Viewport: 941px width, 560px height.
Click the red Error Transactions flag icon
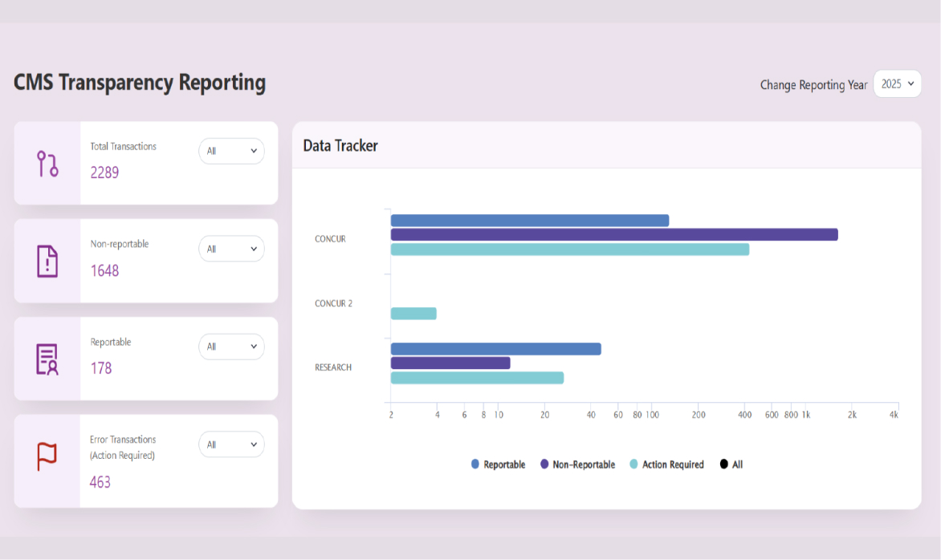click(47, 457)
